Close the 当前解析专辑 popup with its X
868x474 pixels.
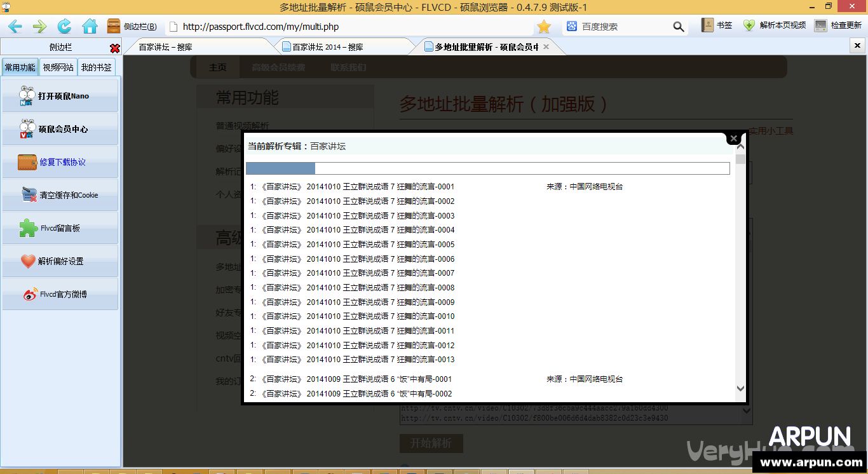(x=734, y=138)
